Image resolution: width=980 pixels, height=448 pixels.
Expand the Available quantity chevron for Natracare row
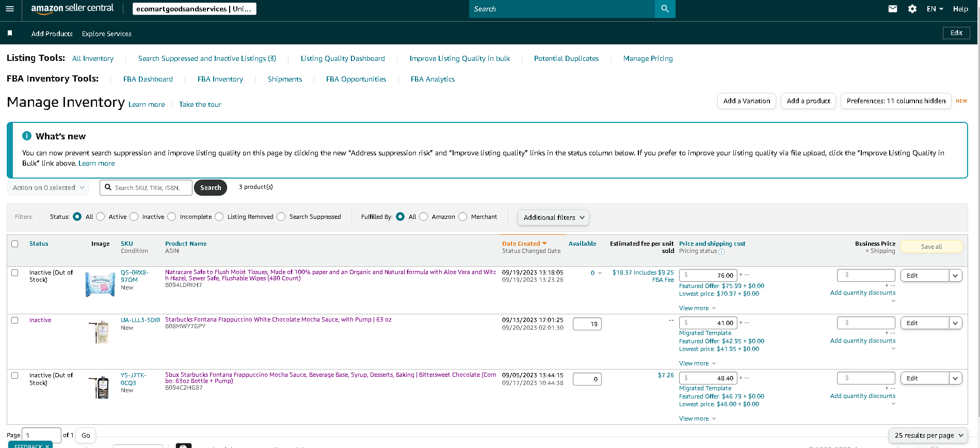point(600,273)
